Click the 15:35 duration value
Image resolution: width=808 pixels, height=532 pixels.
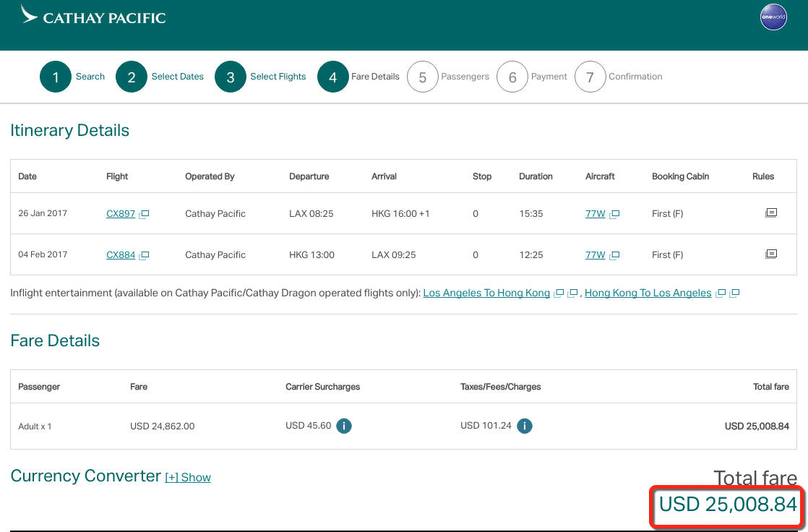(530, 213)
